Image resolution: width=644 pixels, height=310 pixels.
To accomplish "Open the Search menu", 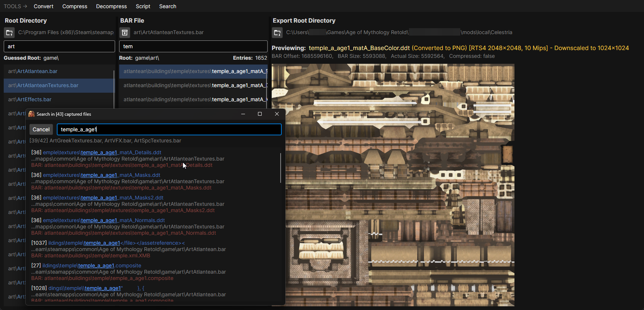I will pos(168,6).
